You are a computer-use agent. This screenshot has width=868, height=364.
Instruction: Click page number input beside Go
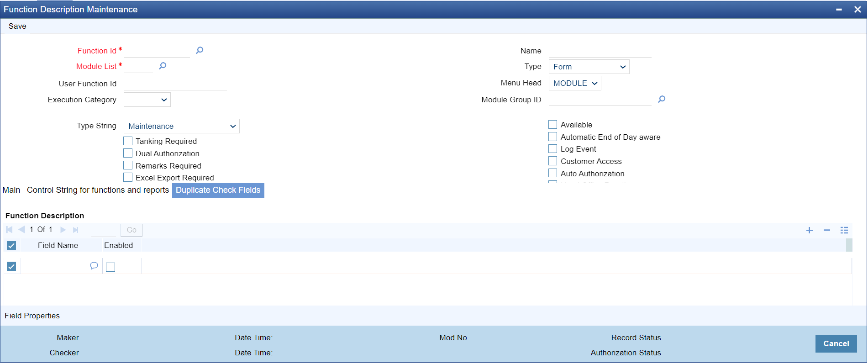(104, 230)
